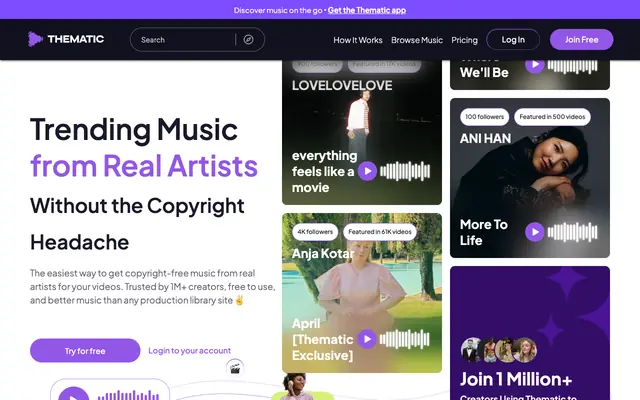The image size is (640, 400).
Task: Open the LOVELOVELOVE artist card image
Action: pos(362,132)
